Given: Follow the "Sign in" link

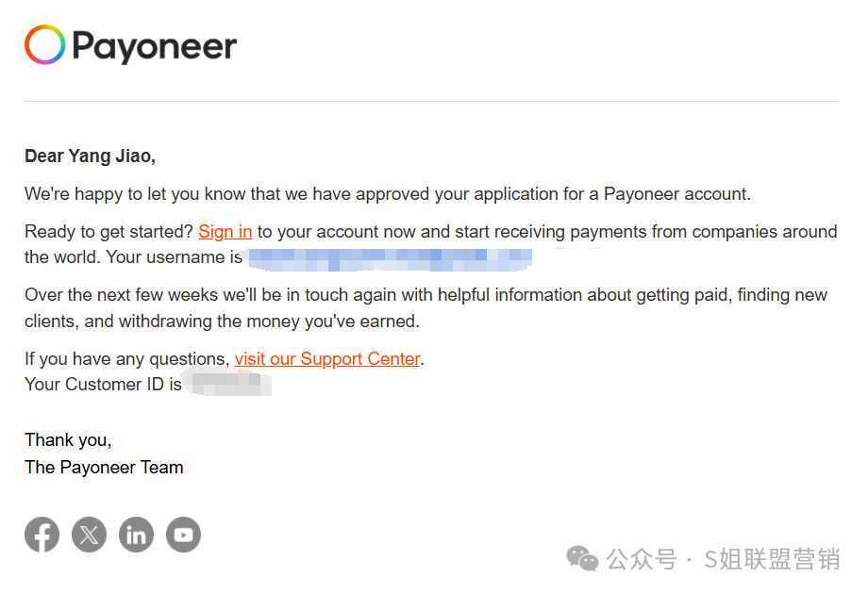Looking at the screenshot, I should pyautogui.click(x=225, y=231).
